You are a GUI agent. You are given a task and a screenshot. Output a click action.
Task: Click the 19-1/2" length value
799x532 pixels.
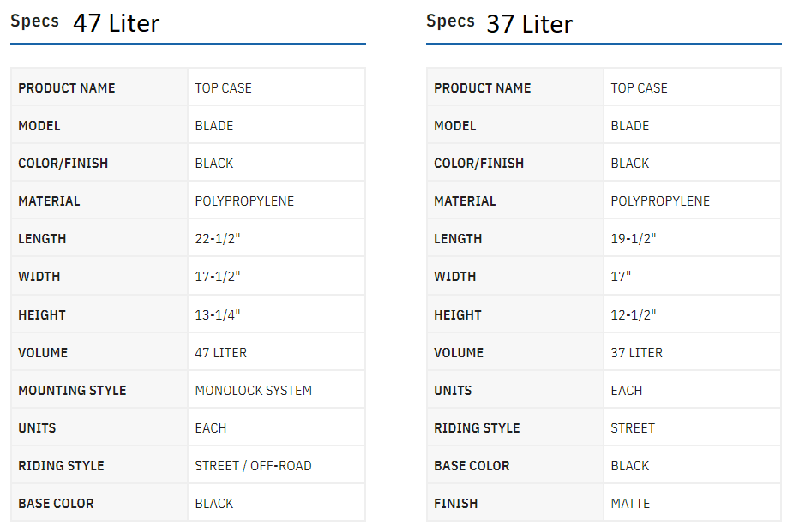(634, 239)
